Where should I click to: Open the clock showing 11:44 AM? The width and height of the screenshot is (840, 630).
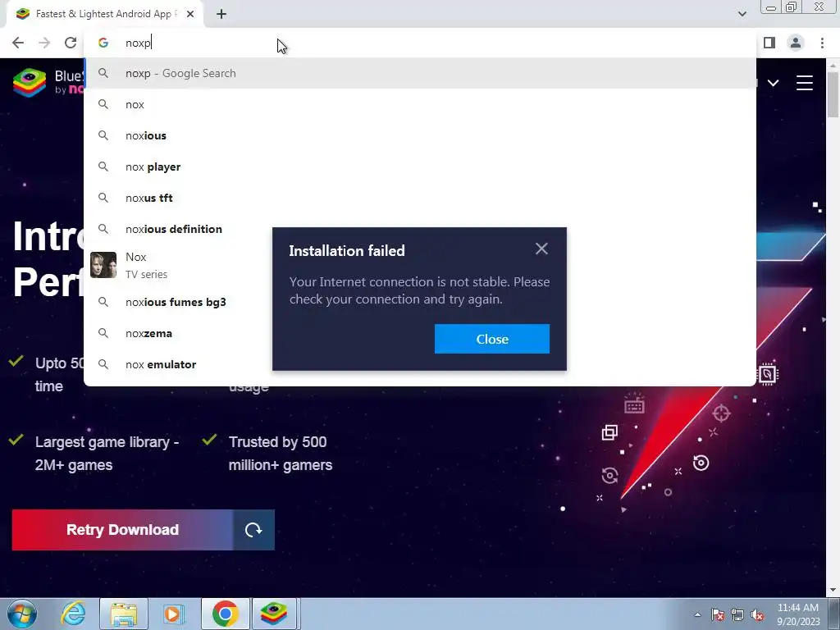click(798, 614)
